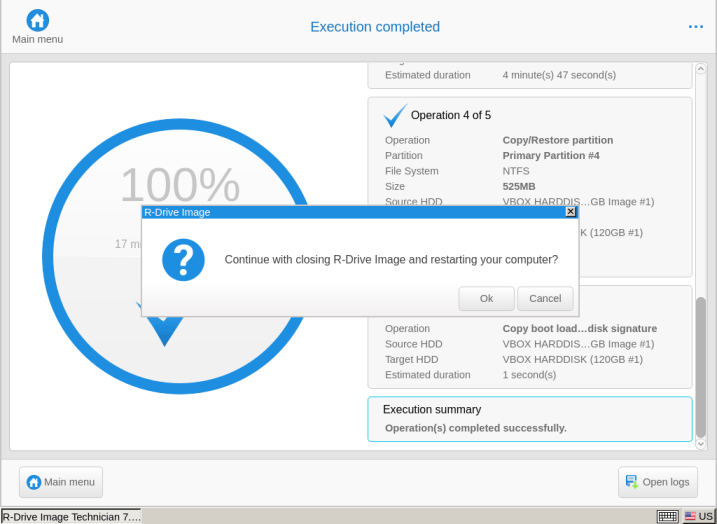Click the 100% progress label

pos(180,185)
